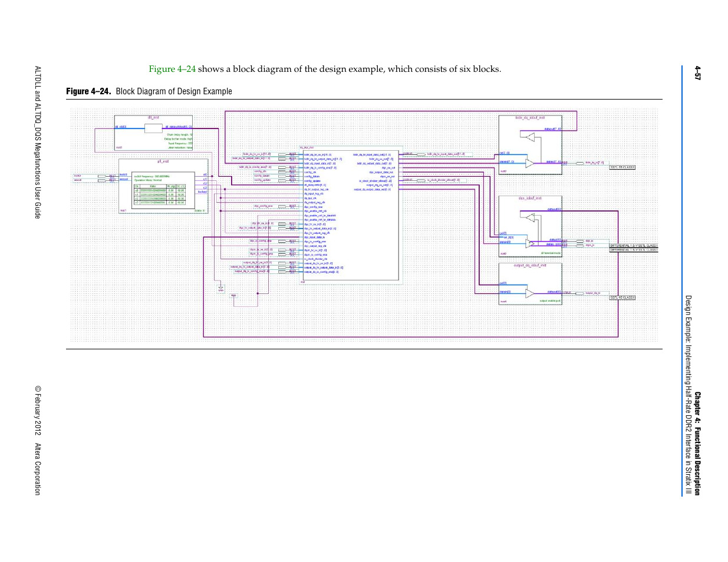Screen dimensions: 728x562
Task: Select the bidir_dq_iobuf_inst block
Action: [x=530, y=145]
